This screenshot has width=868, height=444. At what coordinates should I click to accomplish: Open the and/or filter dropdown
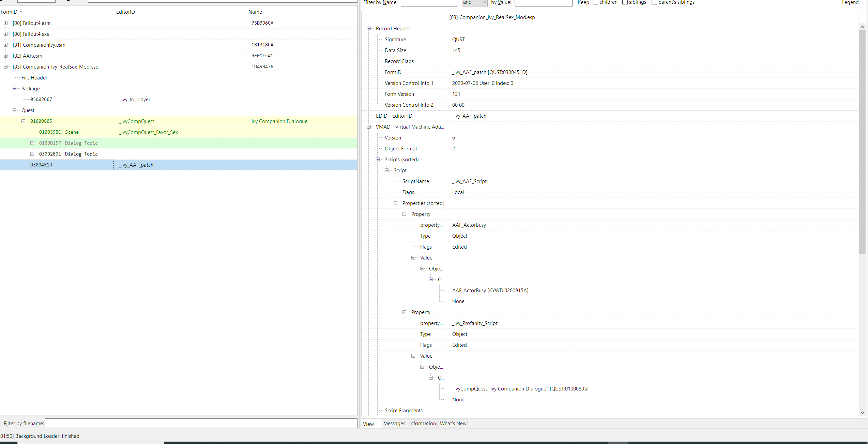click(475, 2)
